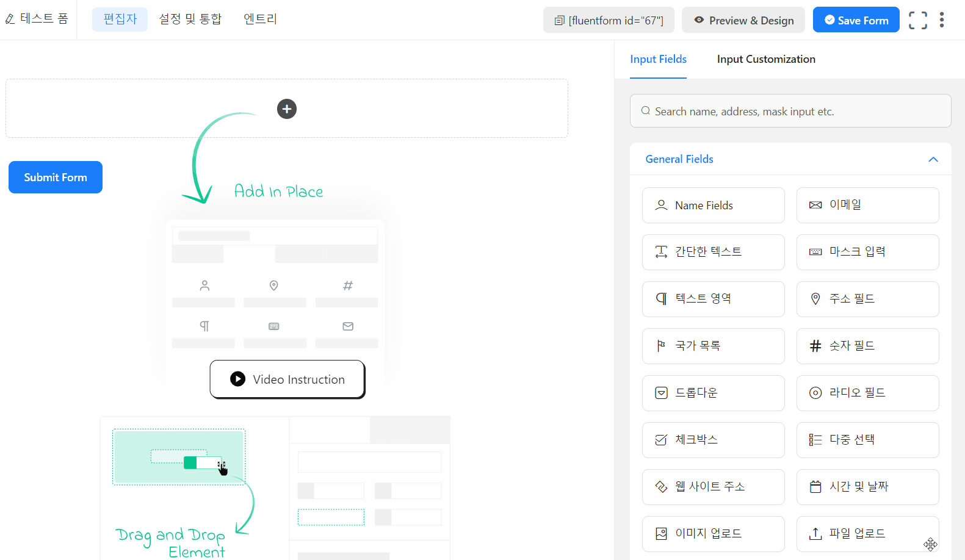Add the 이미지 업로드 field
965x560 pixels.
(713, 534)
